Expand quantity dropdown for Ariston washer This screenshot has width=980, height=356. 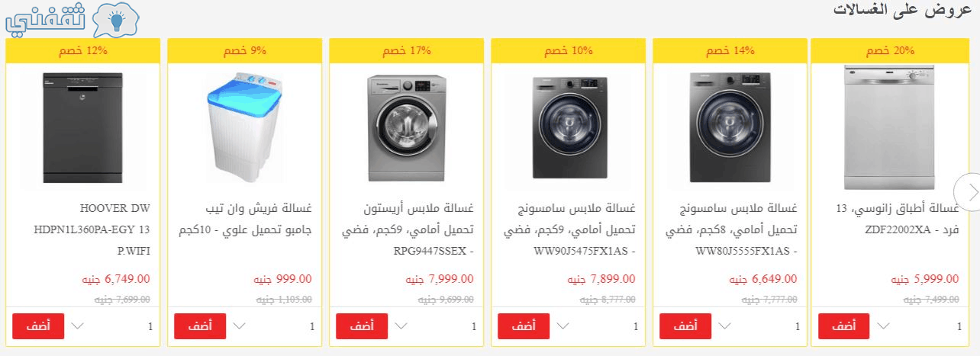pos(398,326)
